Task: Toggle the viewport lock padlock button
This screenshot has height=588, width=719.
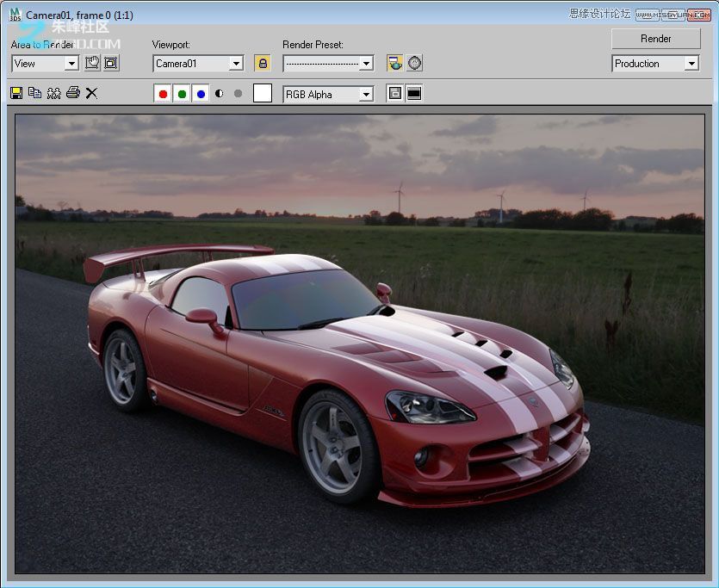Action: [263, 63]
